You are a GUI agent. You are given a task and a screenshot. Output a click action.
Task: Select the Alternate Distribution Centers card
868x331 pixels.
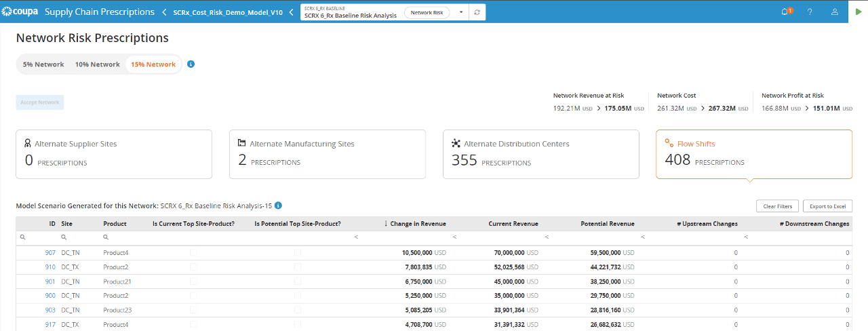tap(541, 155)
